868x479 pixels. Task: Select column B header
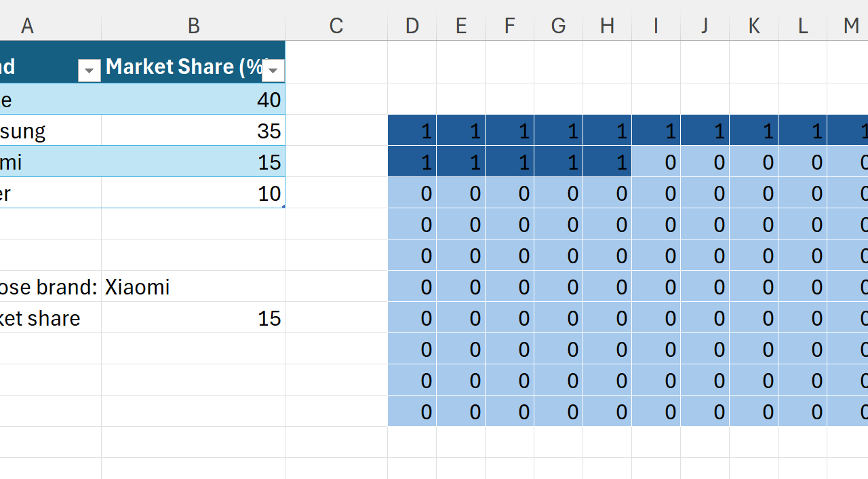point(193,26)
